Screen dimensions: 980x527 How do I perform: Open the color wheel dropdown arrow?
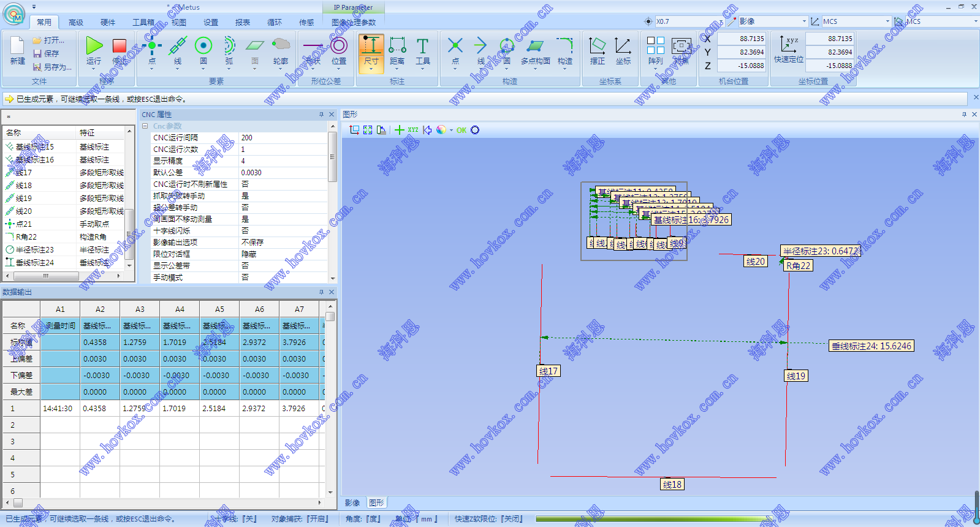click(x=451, y=131)
